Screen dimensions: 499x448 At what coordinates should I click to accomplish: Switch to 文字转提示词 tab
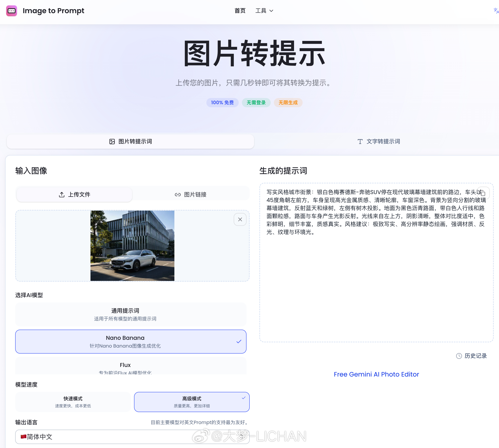pos(379,142)
